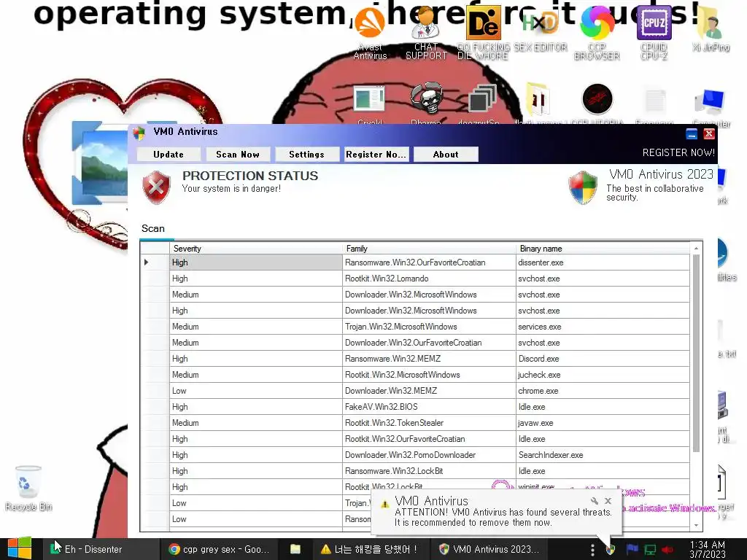Image resolution: width=747 pixels, height=560 pixels.
Task: Select the Ransomware.Win32.MEMZ cell
Action: (x=429, y=359)
